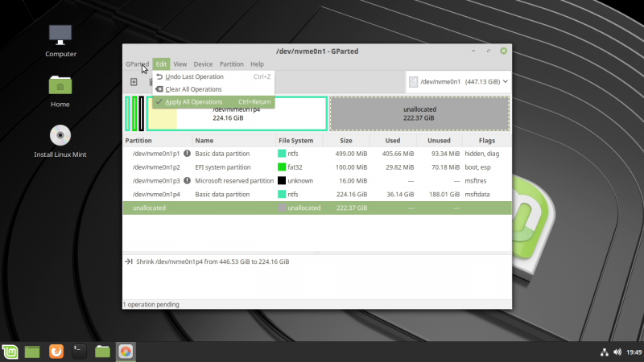Choose Apply All Operations in Edit menu
The width and height of the screenshot is (644, 362).
click(x=213, y=102)
